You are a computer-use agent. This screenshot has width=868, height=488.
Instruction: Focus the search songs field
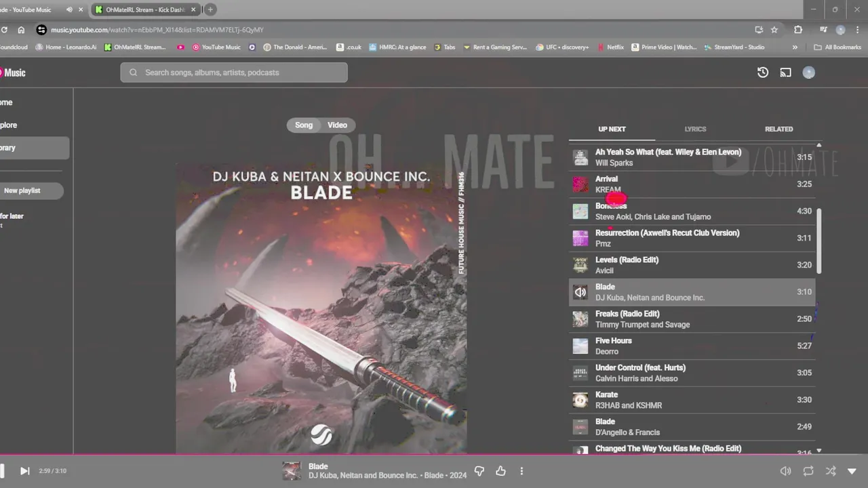tap(234, 73)
